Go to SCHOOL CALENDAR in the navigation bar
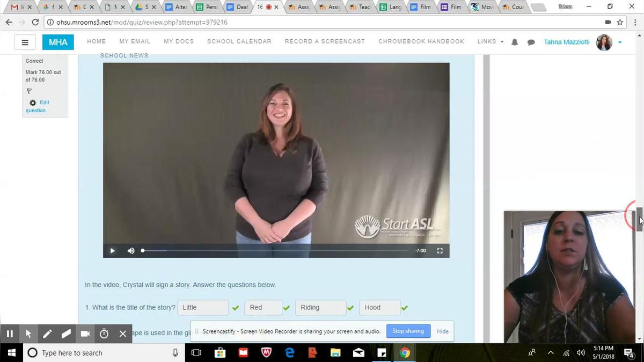This screenshot has width=644, height=362. [239, 41]
